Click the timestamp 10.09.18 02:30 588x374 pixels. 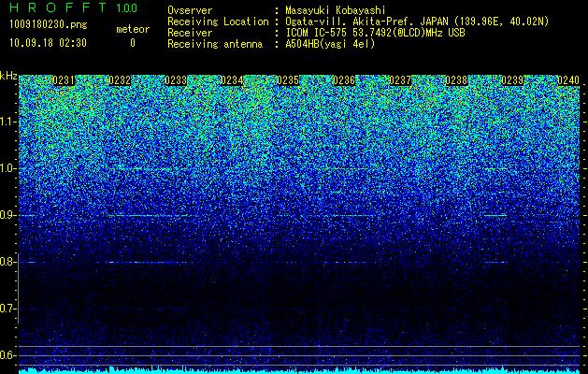coord(48,43)
